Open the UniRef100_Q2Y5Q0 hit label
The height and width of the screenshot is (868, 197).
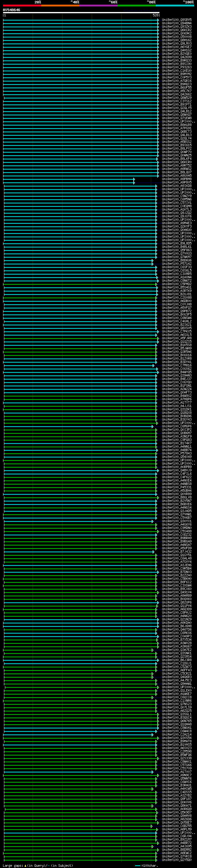pos(176,860)
